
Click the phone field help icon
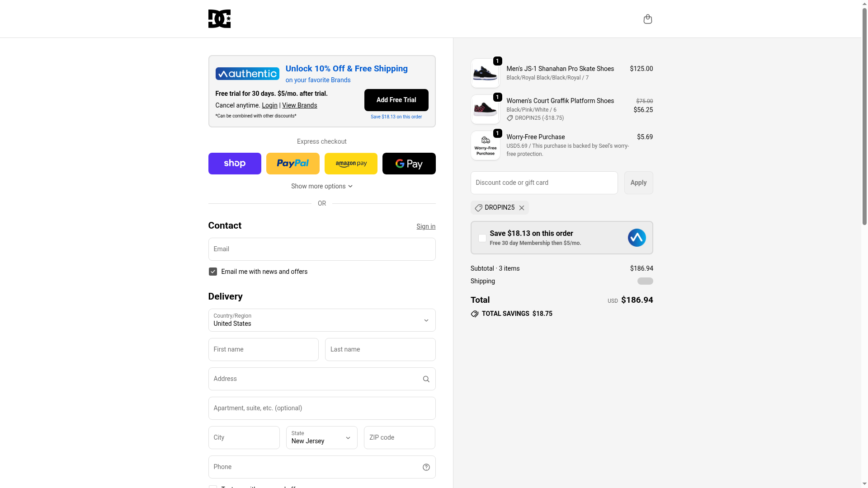pos(426,467)
